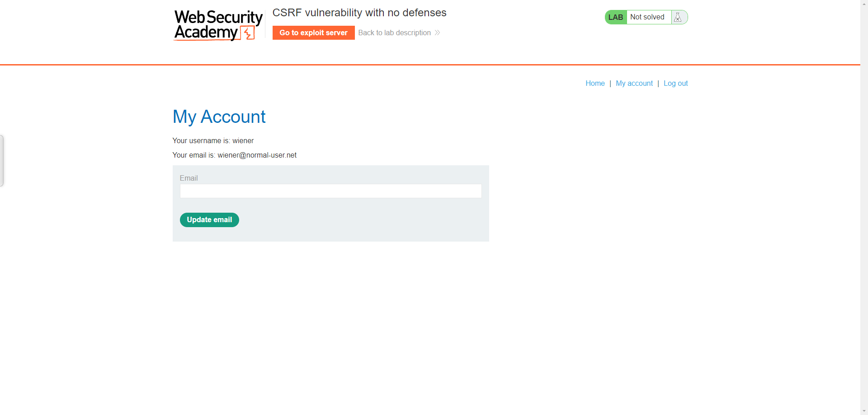Log out of the account
The height and width of the screenshot is (415, 868).
pos(675,83)
